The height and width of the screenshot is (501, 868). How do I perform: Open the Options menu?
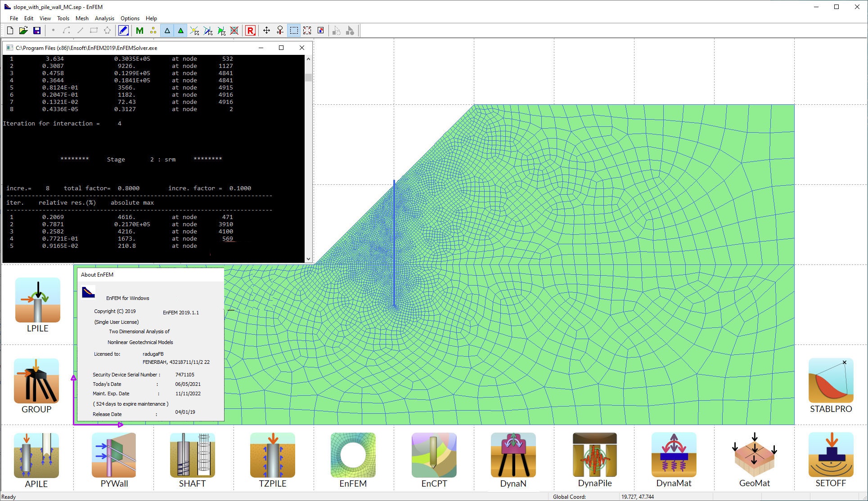point(130,18)
